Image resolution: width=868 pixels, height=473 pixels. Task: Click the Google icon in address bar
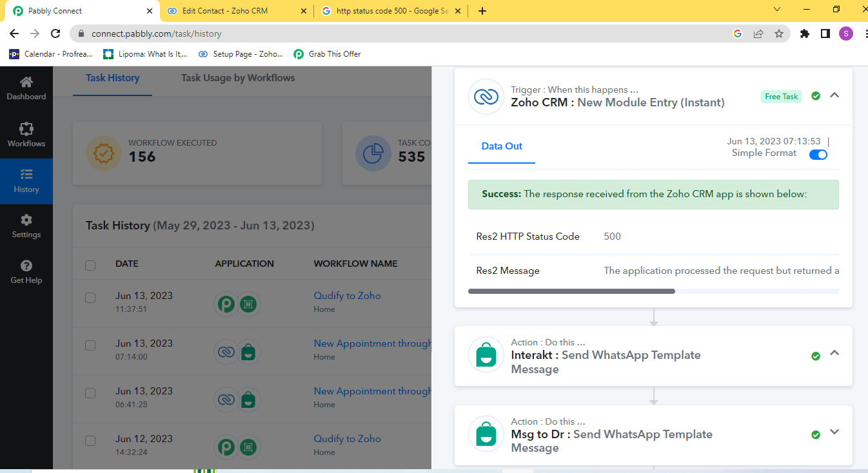point(738,34)
